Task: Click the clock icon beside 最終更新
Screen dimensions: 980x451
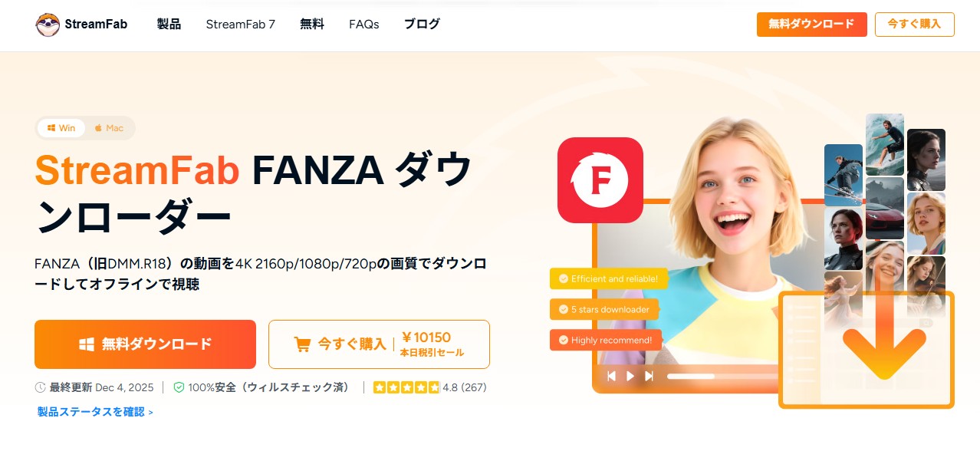Action: 41,387
